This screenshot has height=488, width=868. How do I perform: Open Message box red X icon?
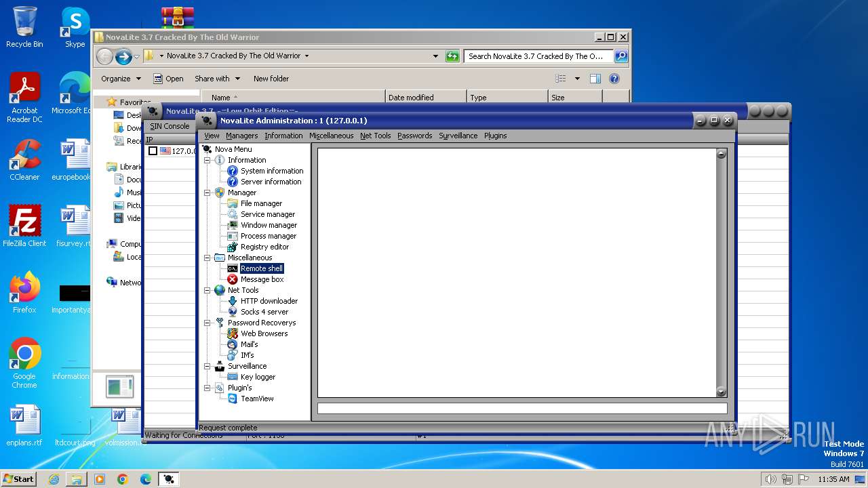point(233,279)
